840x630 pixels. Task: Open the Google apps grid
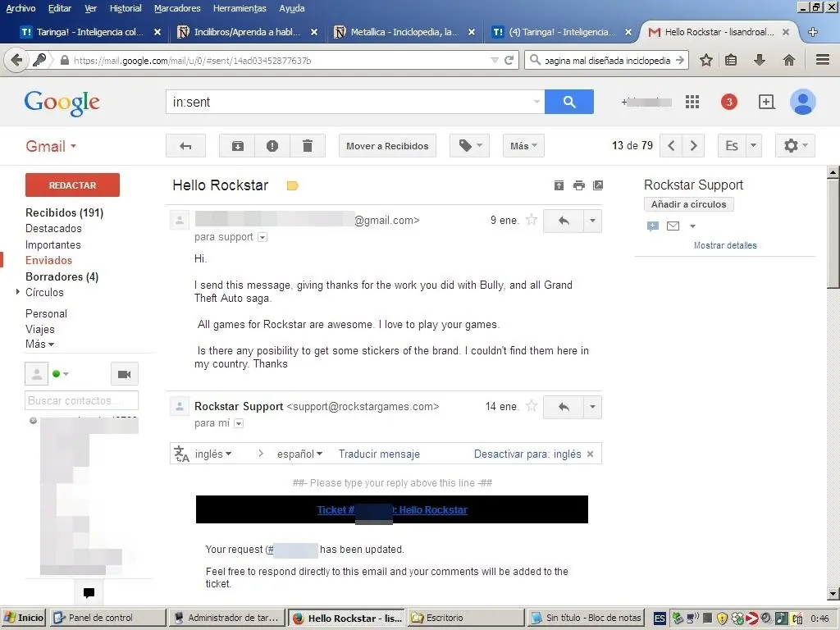[x=692, y=102]
